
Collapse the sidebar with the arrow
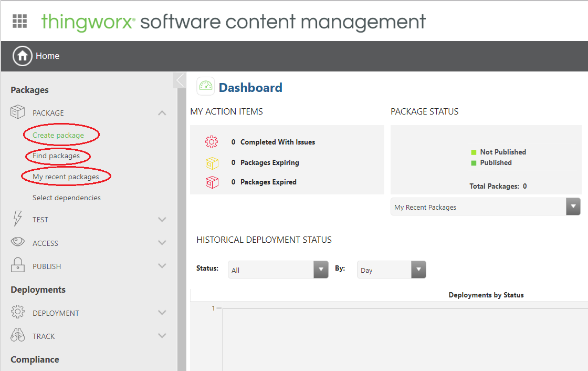tap(179, 80)
